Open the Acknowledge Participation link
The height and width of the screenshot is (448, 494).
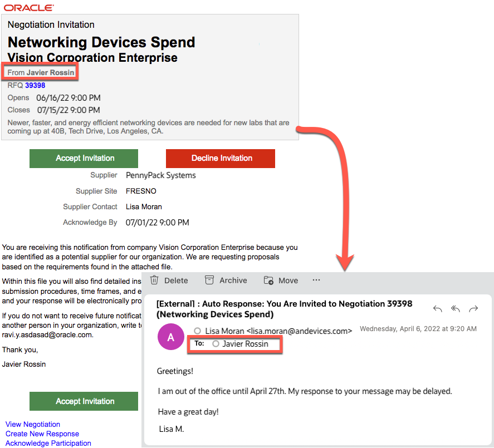pyautogui.click(x=48, y=444)
